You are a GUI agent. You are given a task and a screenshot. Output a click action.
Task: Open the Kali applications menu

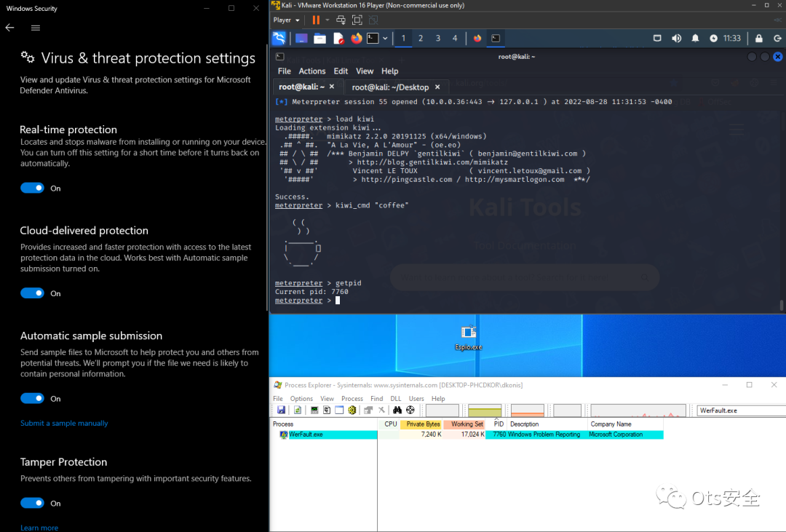[x=279, y=38]
